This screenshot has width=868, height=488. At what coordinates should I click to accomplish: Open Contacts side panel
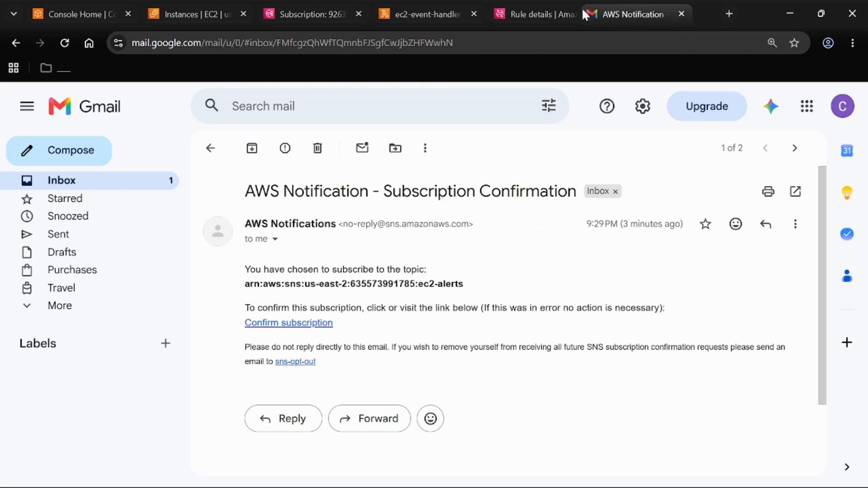(847, 276)
